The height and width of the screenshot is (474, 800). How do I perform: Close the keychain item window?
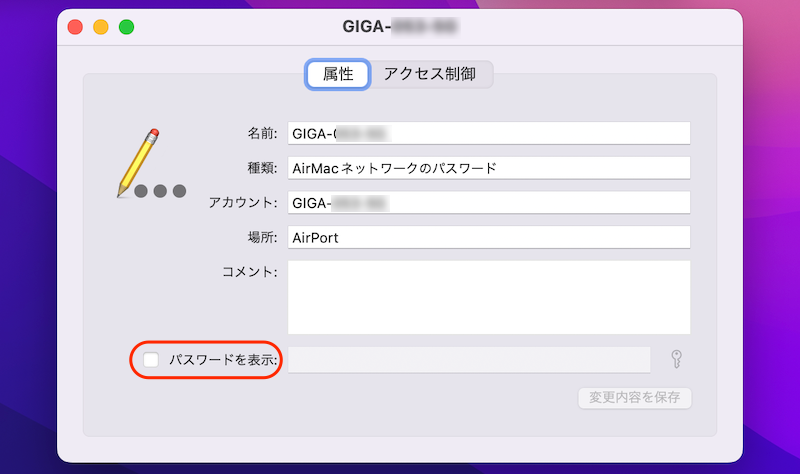tap(75, 27)
